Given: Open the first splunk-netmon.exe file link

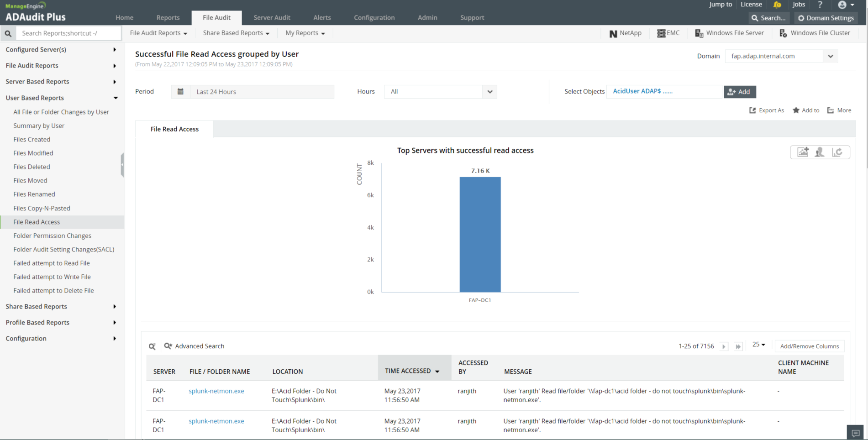Looking at the screenshot, I should click(x=216, y=391).
